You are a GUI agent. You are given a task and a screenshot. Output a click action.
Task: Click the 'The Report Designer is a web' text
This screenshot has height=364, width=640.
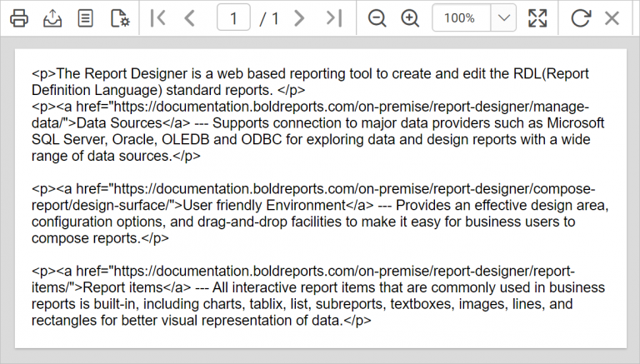[x=147, y=73]
